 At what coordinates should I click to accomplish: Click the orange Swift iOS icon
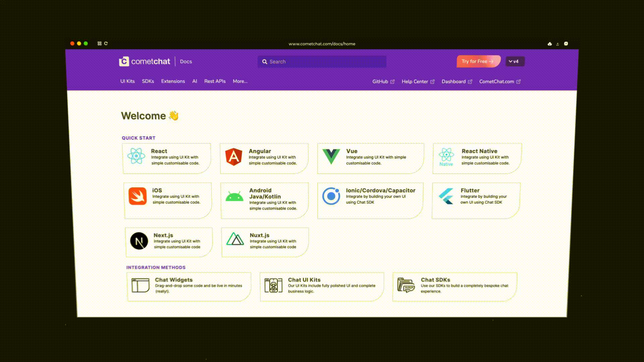click(x=138, y=196)
